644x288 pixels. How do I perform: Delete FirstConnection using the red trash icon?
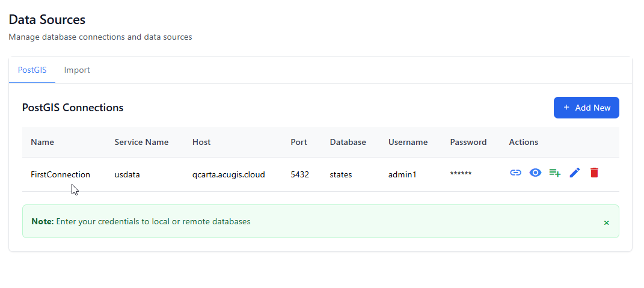594,173
